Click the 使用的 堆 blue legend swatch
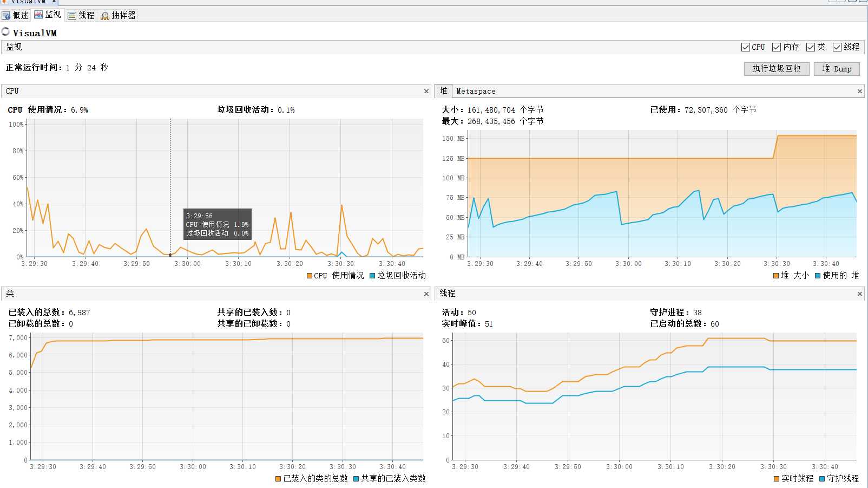The width and height of the screenshot is (868, 488). (x=818, y=276)
